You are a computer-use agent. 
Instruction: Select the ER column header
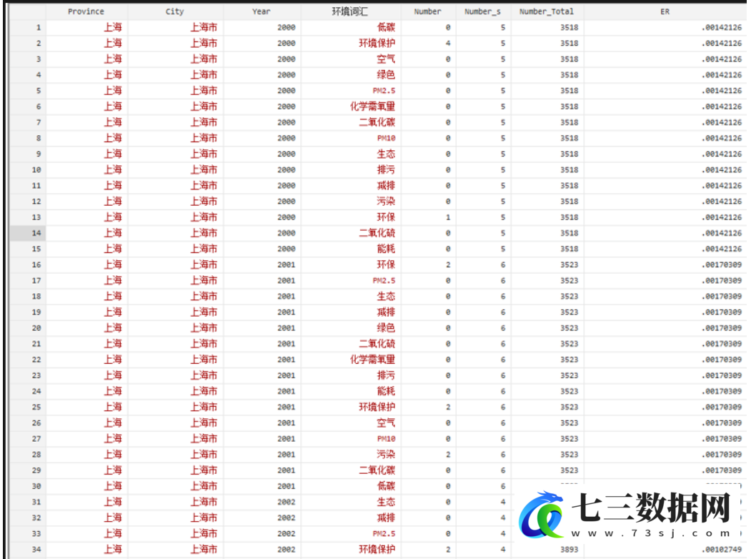(x=665, y=11)
